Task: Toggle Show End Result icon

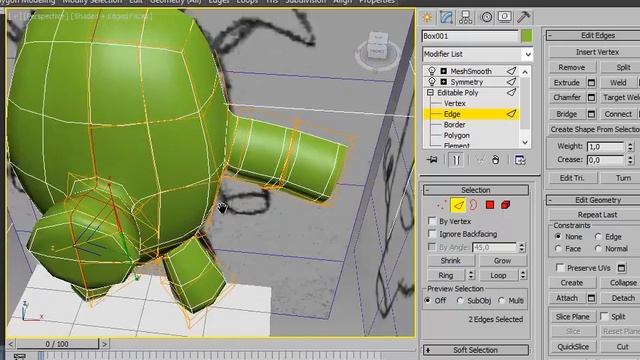Action: (456, 160)
